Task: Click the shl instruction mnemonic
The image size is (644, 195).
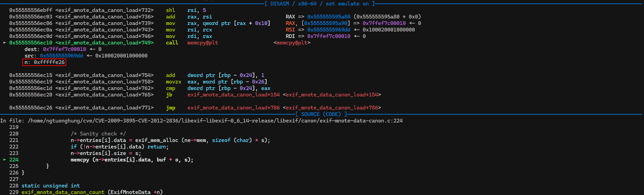Action: [x=170, y=10]
